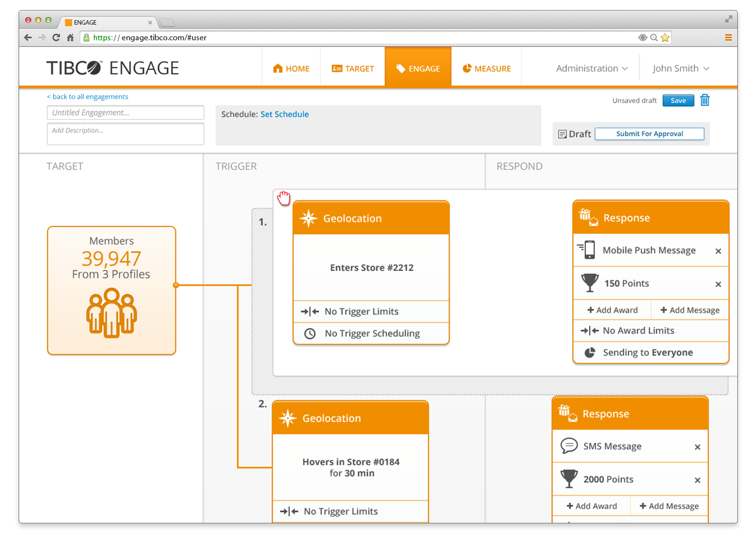The width and height of the screenshot is (756, 539).
Task: Click the browser home icon
Action: 71,38
